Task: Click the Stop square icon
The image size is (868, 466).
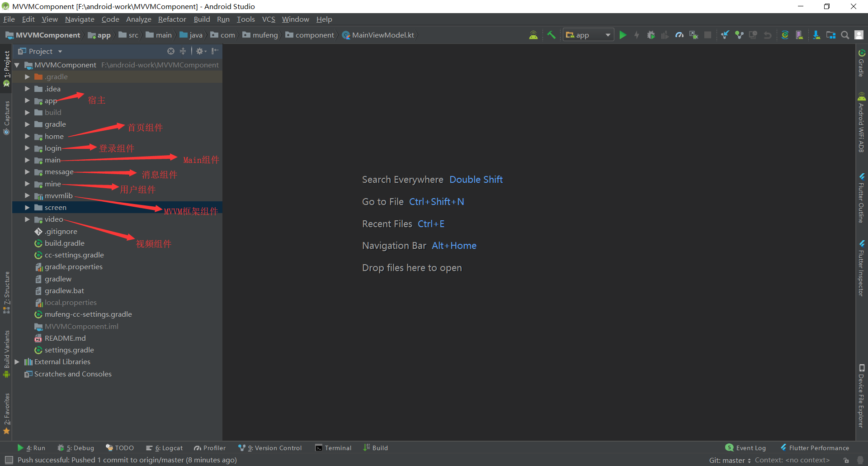Action: point(708,35)
